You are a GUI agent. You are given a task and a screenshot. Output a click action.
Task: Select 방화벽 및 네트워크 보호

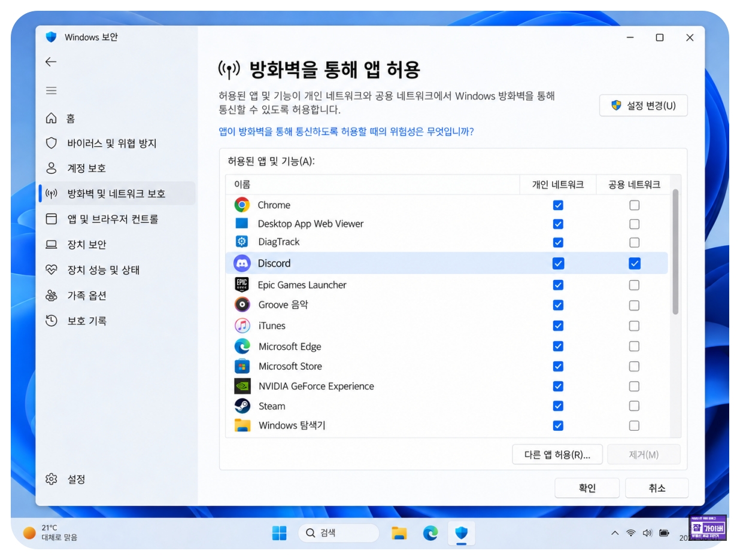117,193
